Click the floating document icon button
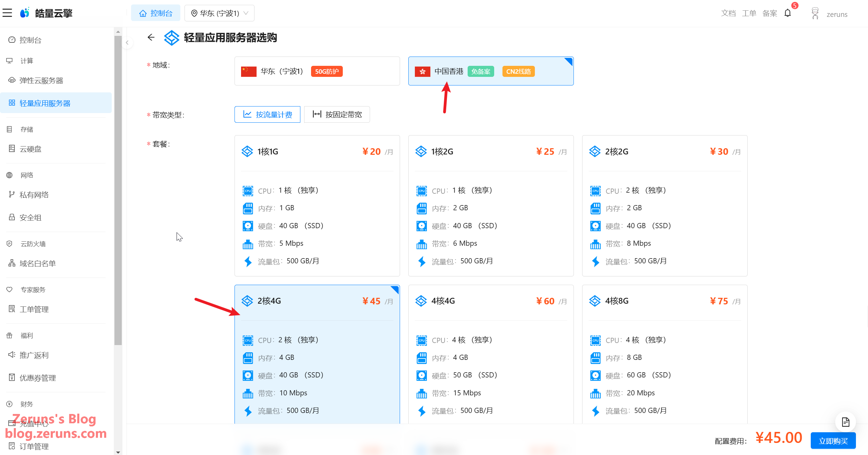Viewport: 868px width, 455px height. [845, 422]
